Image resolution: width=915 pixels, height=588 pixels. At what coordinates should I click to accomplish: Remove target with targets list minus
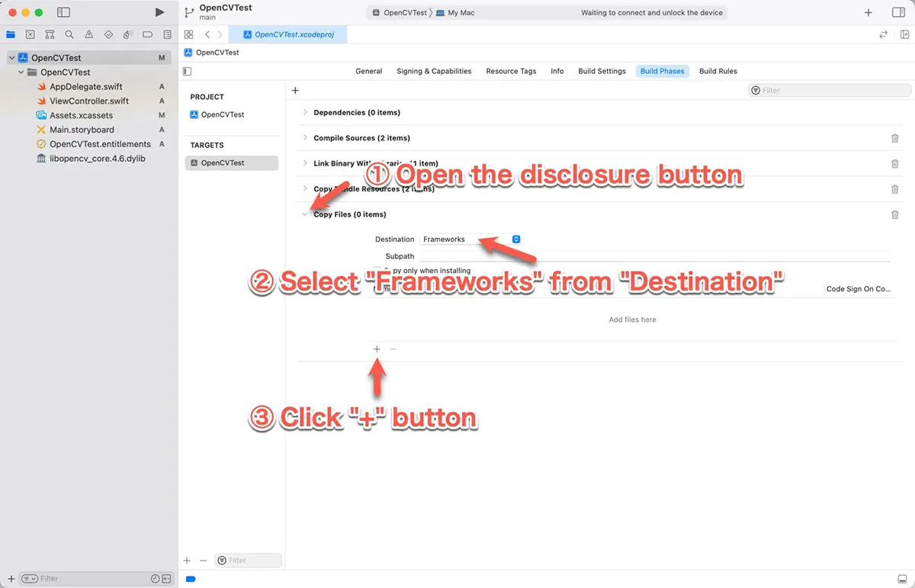pyautogui.click(x=203, y=561)
